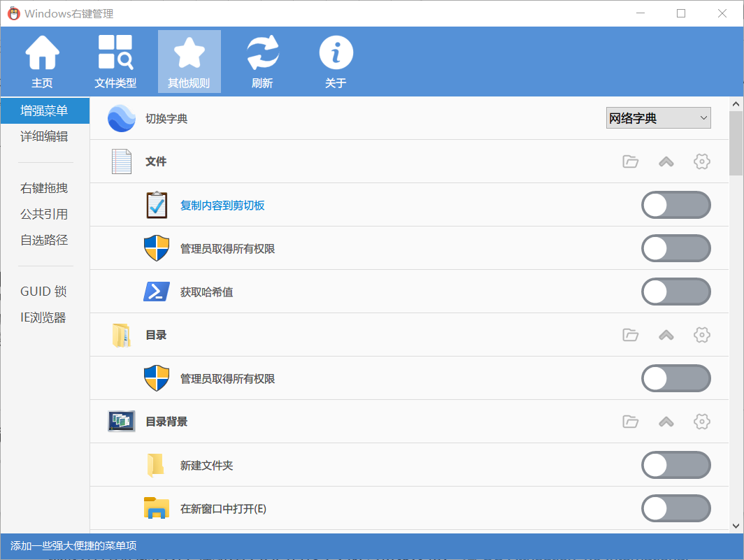744x560 pixels.
Task: Open the 关于 about info page
Action: [336, 62]
